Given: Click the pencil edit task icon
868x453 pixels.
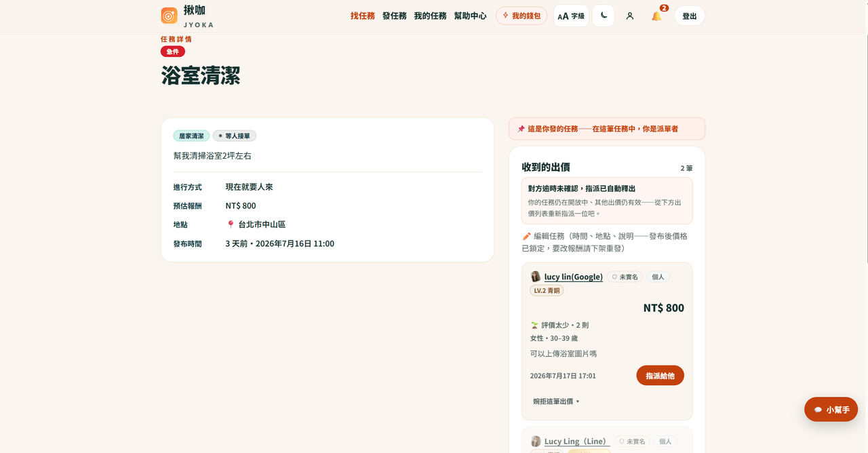Looking at the screenshot, I should tap(527, 236).
